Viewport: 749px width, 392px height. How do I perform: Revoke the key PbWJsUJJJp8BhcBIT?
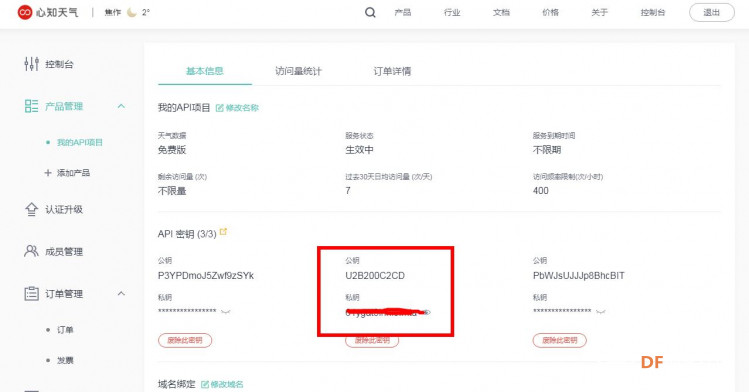click(x=559, y=340)
